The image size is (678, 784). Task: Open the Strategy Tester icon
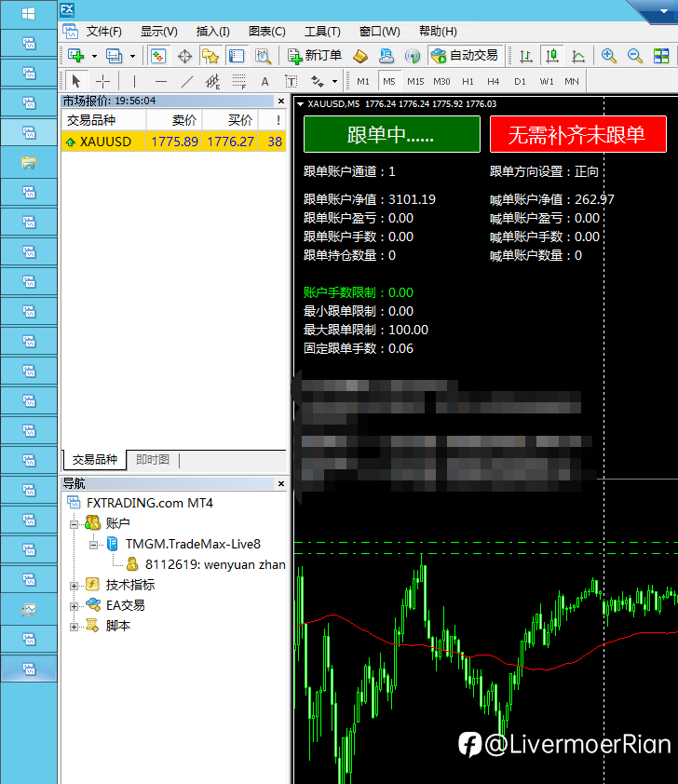(x=263, y=56)
